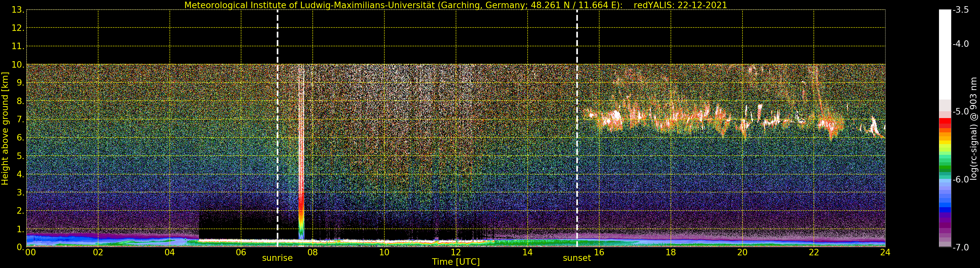980x268 pixels.
Task: Select the '22' hour tick on the time axis
Action: [x=814, y=252]
